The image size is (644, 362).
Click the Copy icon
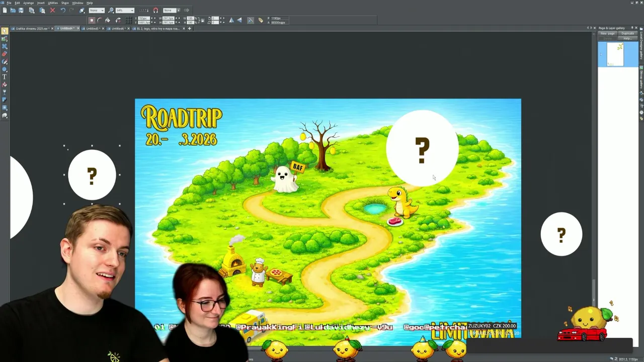click(32, 10)
